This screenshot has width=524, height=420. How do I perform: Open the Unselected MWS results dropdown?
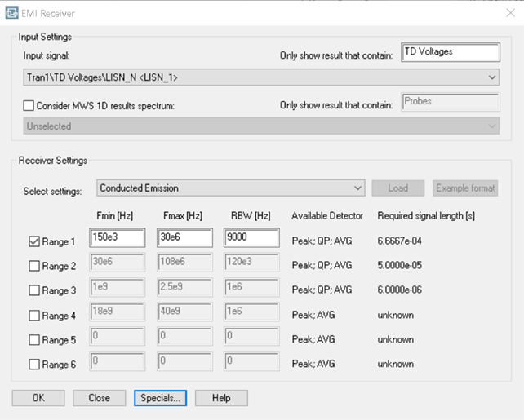tap(261, 126)
